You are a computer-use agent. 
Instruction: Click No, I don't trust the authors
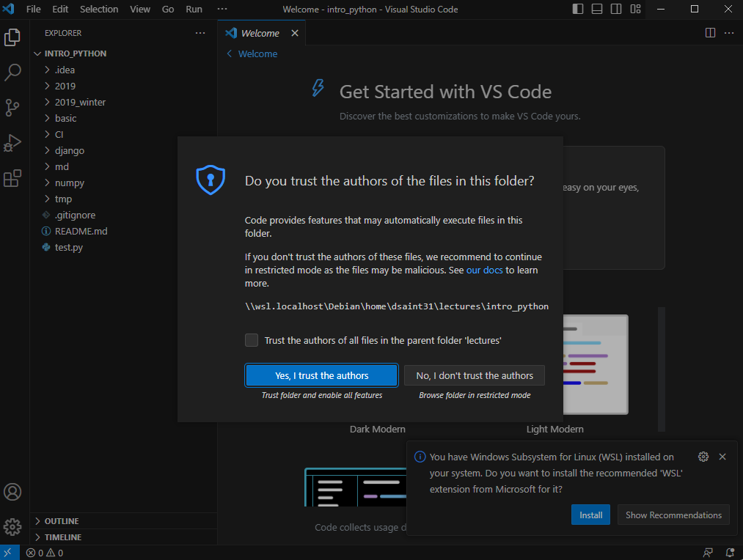[475, 375]
